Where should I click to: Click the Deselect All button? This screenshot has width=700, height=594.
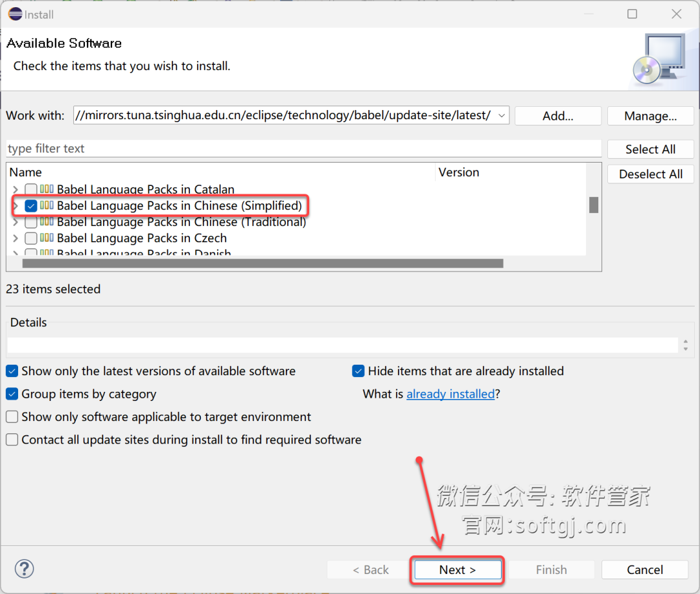[x=651, y=174]
